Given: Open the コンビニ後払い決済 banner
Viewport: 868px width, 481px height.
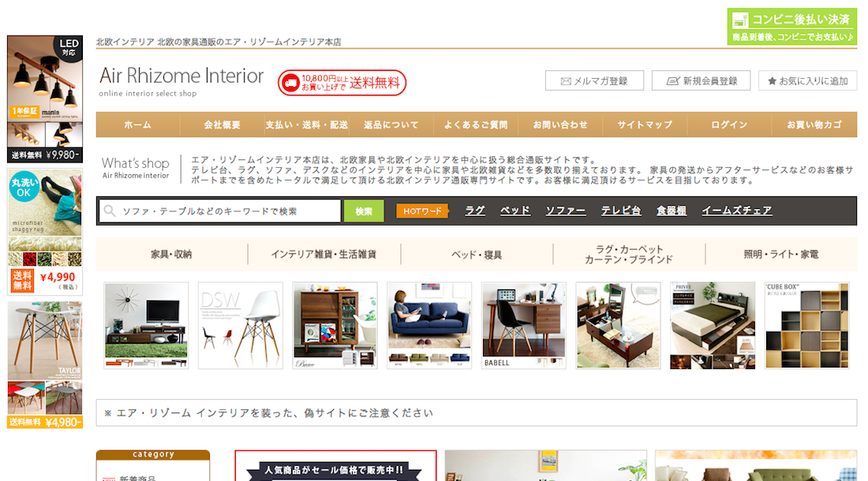Looking at the screenshot, I should tap(791, 27).
